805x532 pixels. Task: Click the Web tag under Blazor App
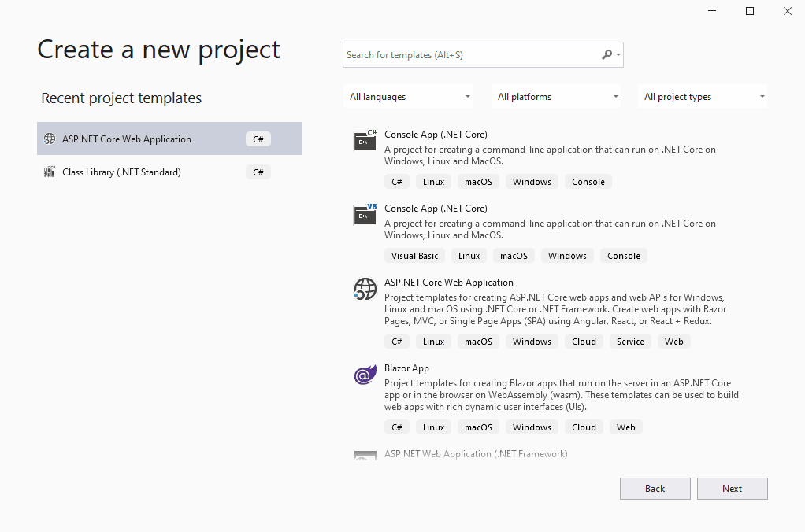coord(626,427)
